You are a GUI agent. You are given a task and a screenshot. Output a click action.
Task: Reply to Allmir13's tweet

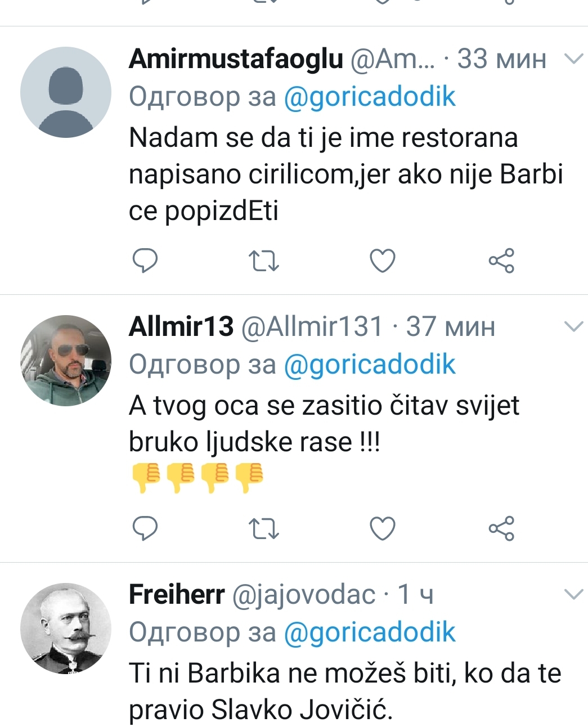[145, 528]
